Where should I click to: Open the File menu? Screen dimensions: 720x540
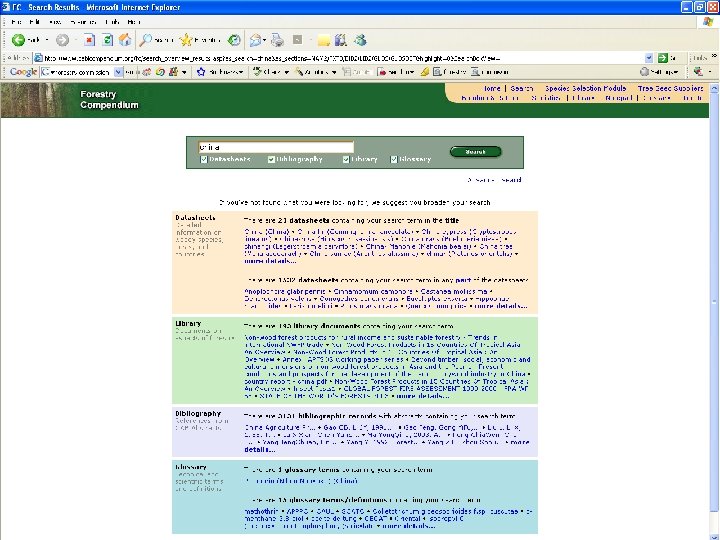16,22
